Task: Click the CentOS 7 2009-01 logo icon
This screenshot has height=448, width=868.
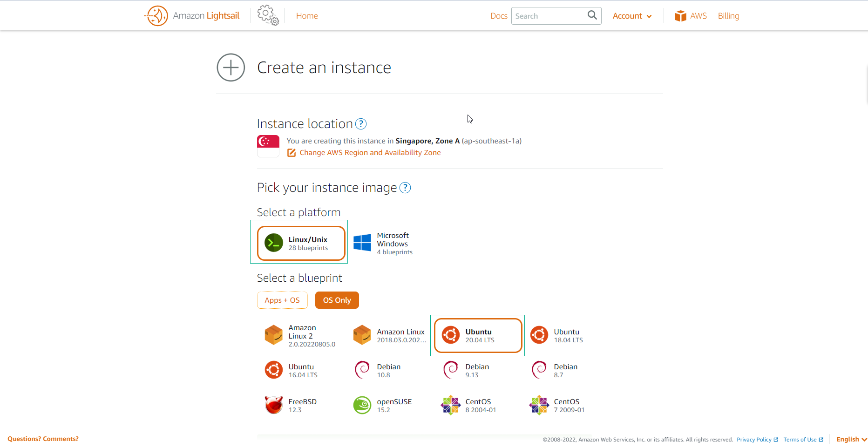Action: point(539,405)
